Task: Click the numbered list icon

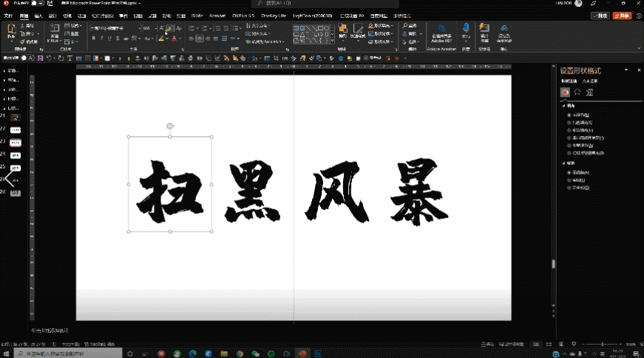Action: click(205, 28)
